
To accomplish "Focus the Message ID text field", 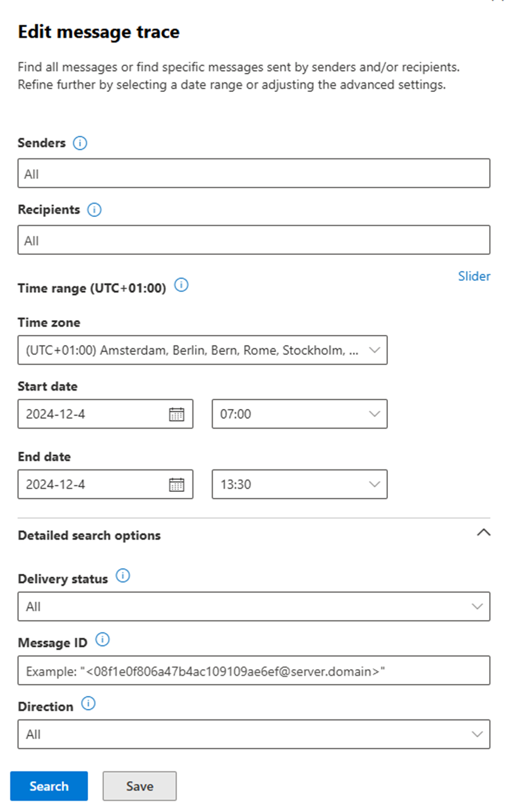I will click(x=254, y=670).
